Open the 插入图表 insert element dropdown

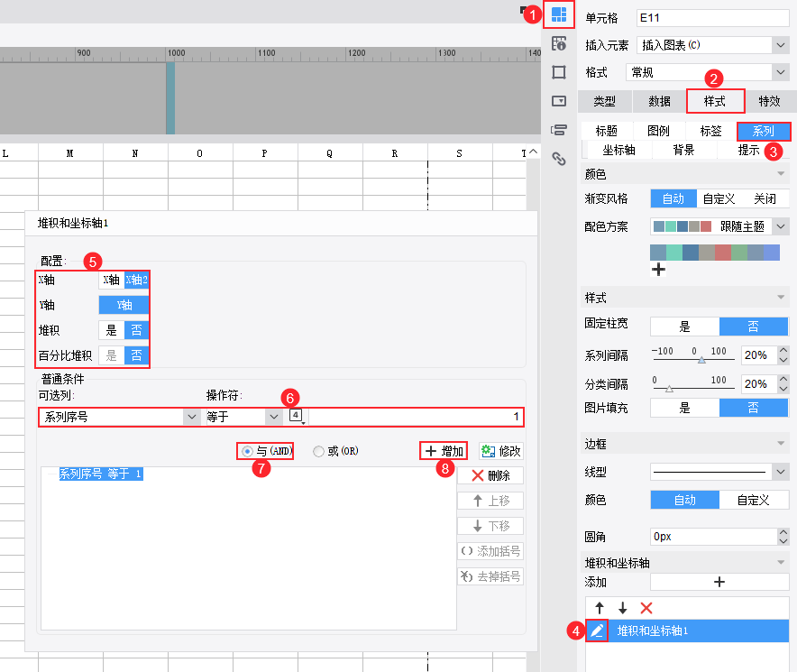click(780, 45)
